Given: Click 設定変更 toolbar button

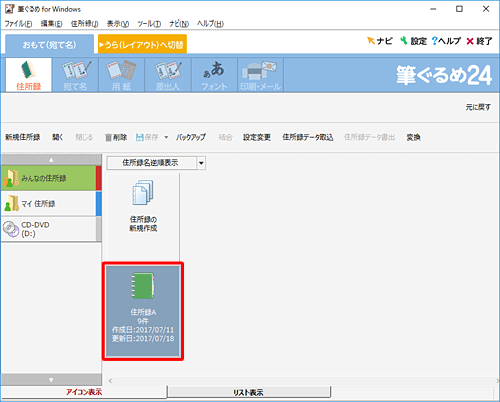Looking at the screenshot, I should point(257,137).
